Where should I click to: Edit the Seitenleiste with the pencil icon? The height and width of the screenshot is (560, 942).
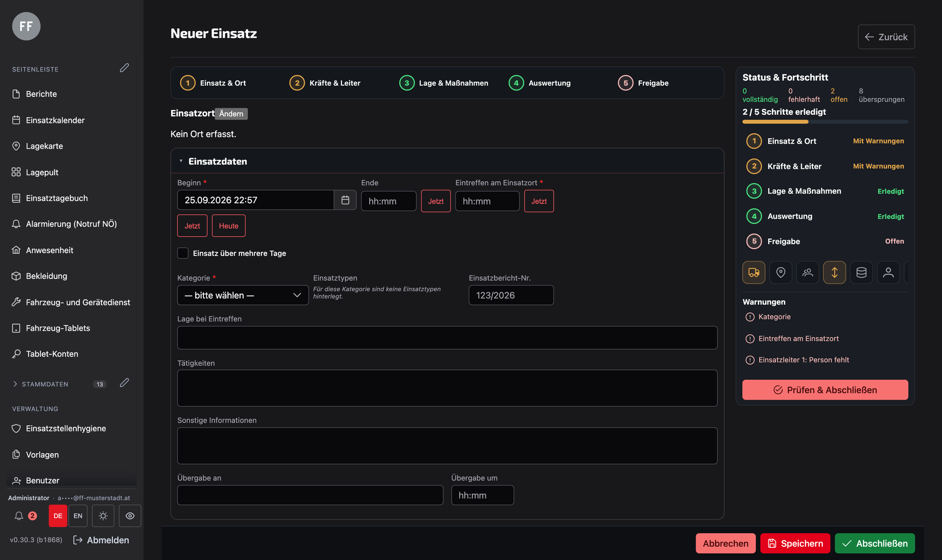[x=124, y=68]
